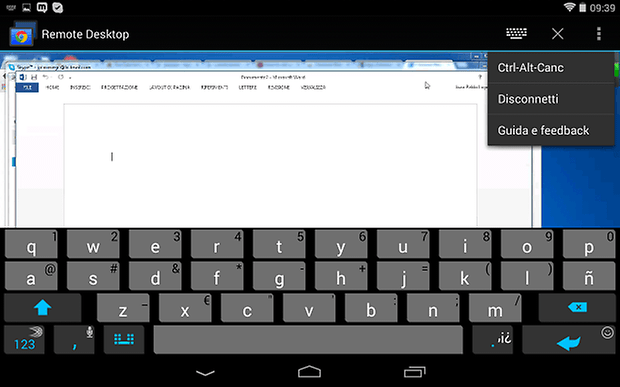Tap the Android recent apps button
The image size is (620, 387).
pos(414,372)
